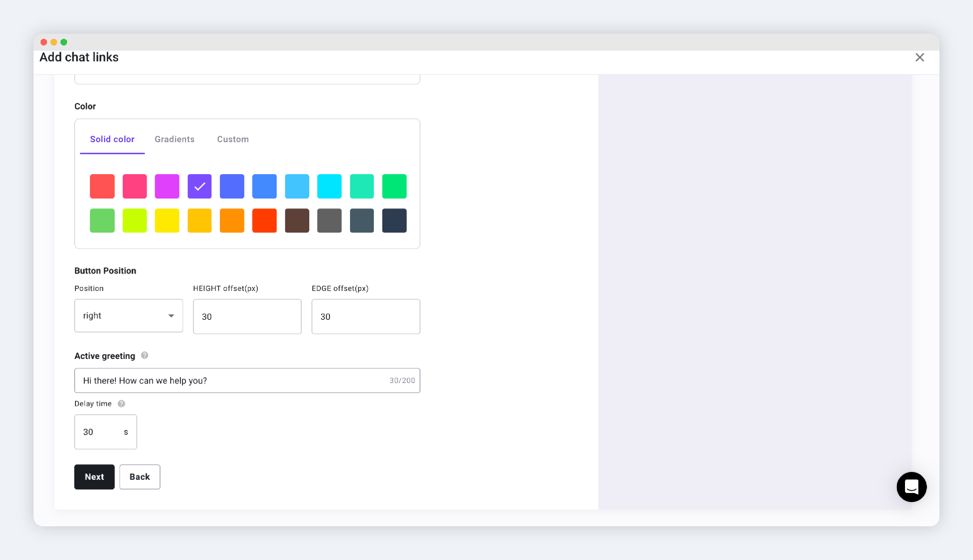Click the Next button
The height and width of the screenshot is (560, 973).
click(x=94, y=477)
